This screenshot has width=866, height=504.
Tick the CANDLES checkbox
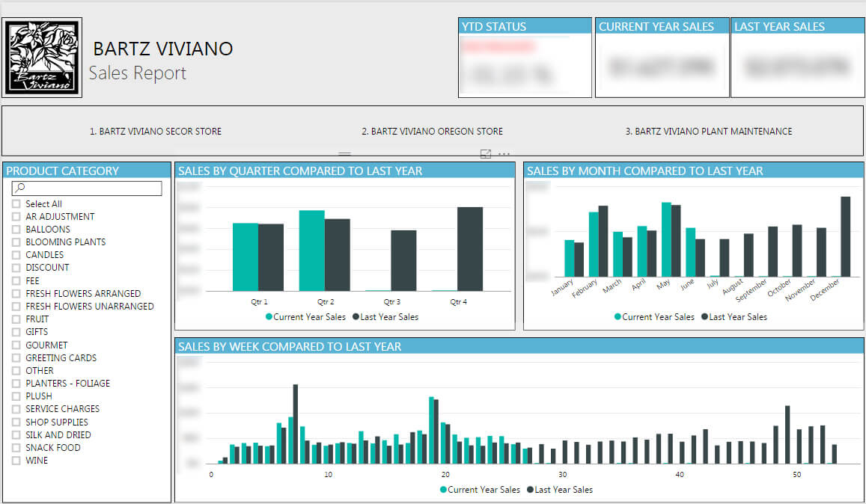(x=16, y=254)
